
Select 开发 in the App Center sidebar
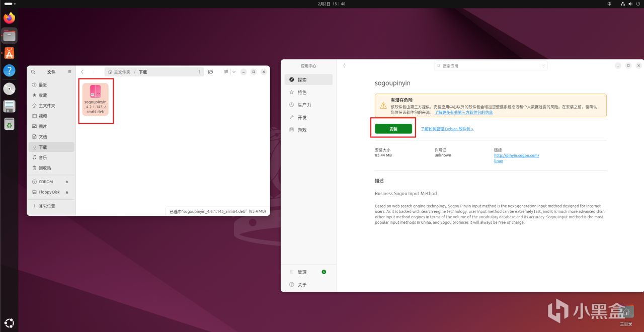[x=308, y=117]
